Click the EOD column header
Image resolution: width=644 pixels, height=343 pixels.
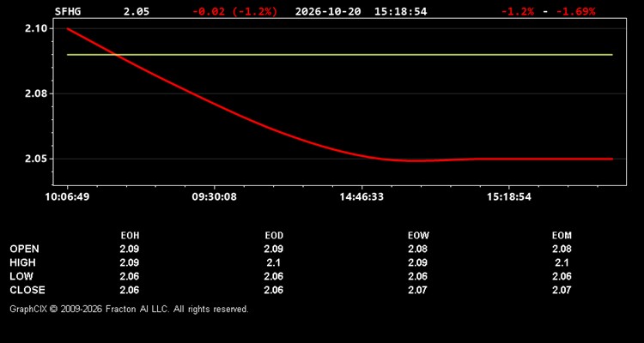point(274,236)
